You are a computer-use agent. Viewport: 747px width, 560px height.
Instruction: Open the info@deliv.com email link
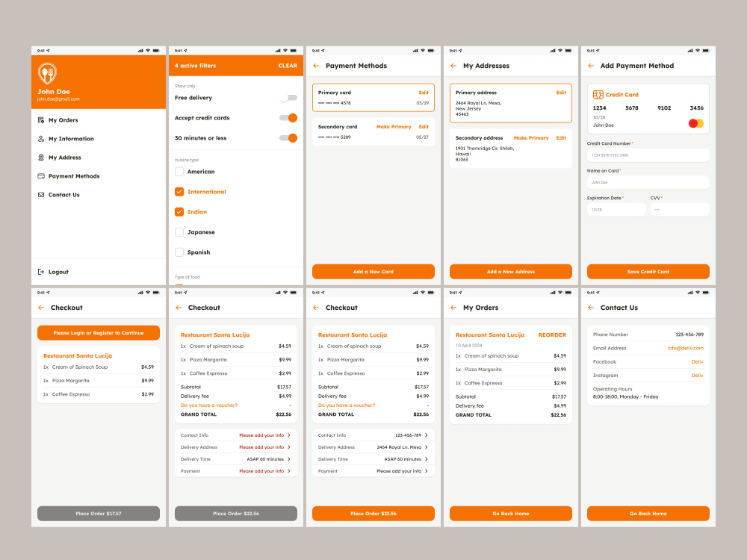click(685, 348)
